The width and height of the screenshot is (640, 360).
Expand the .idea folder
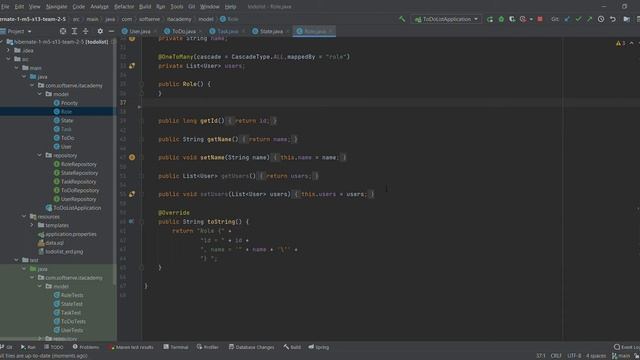click(9, 50)
